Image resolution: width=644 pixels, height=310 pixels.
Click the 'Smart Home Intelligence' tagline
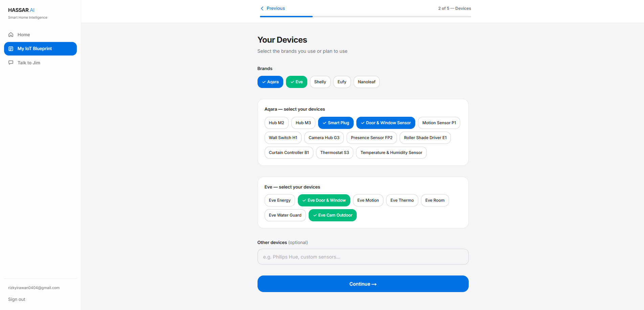point(28,18)
